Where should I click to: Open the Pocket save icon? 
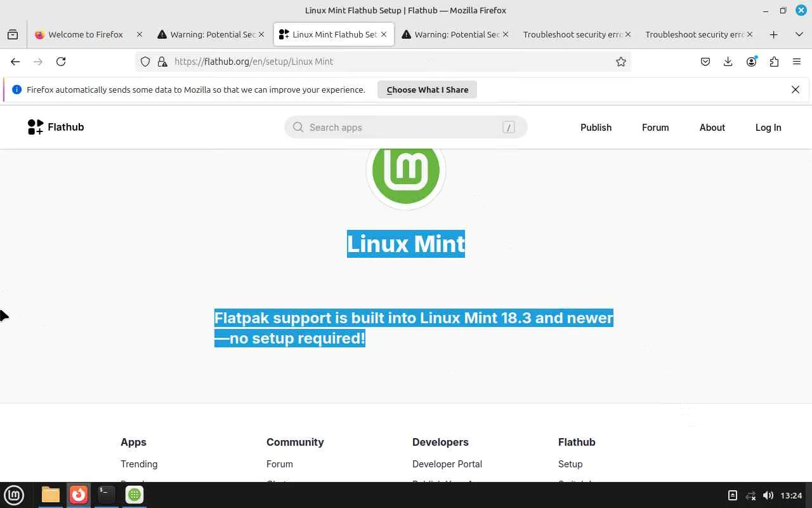tap(705, 62)
